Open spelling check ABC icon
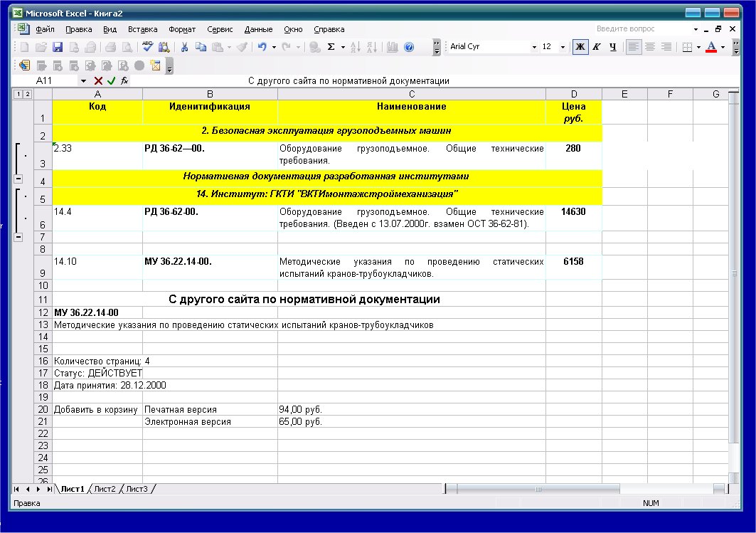This screenshot has width=756, height=533. pyautogui.click(x=147, y=47)
